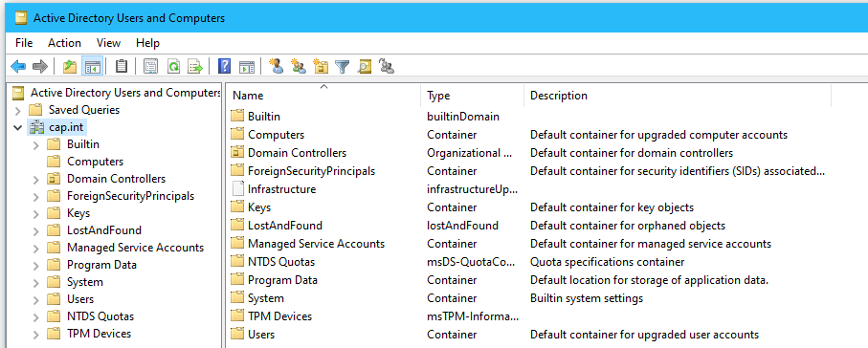Click the Builtin folder icon in the list
The image size is (868, 348).
237,117
